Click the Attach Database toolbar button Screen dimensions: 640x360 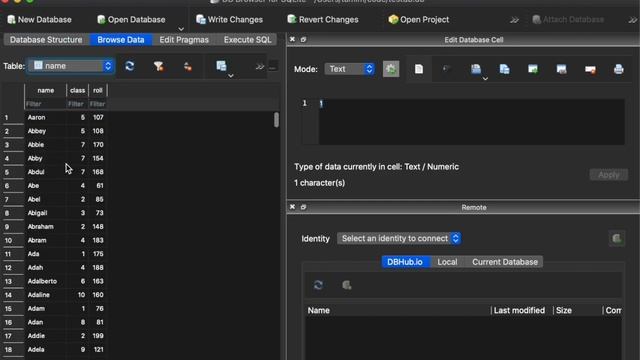(569, 20)
